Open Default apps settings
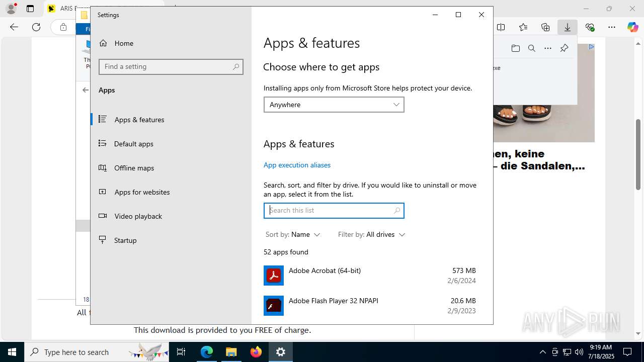This screenshot has height=362, width=644. click(171, 144)
